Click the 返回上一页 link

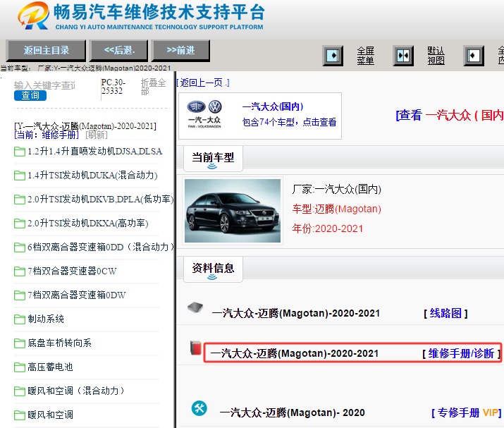click(203, 83)
